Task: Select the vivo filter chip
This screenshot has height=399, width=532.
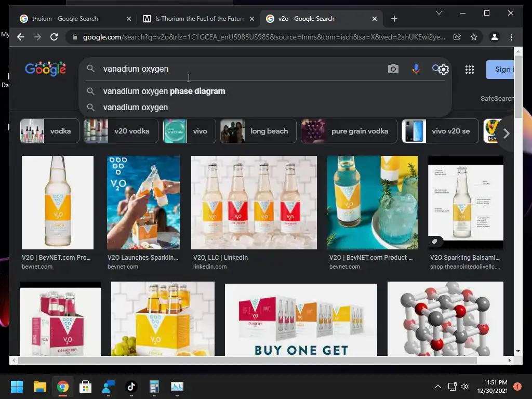Action: coord(189,131)
